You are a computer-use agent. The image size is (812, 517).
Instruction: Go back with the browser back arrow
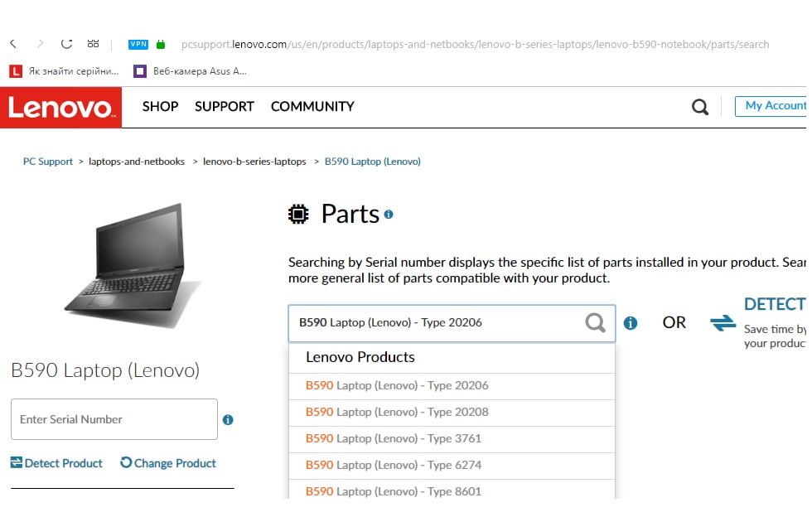13,44
